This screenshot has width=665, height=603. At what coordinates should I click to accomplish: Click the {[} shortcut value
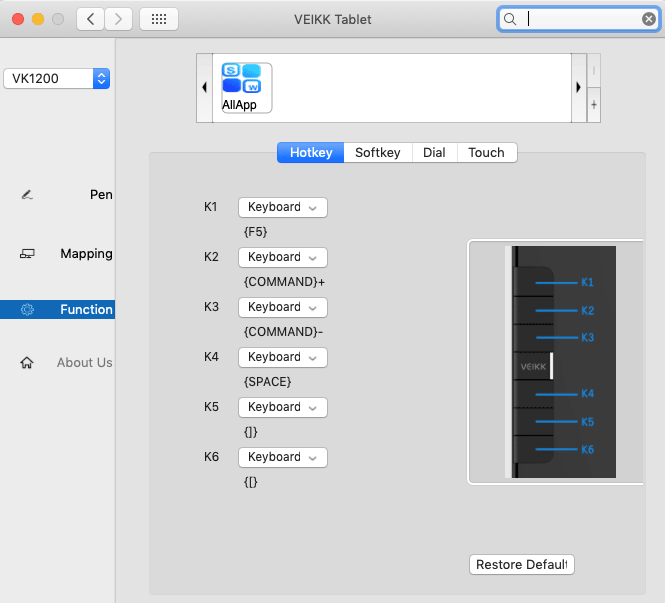(x=251, y=482)
